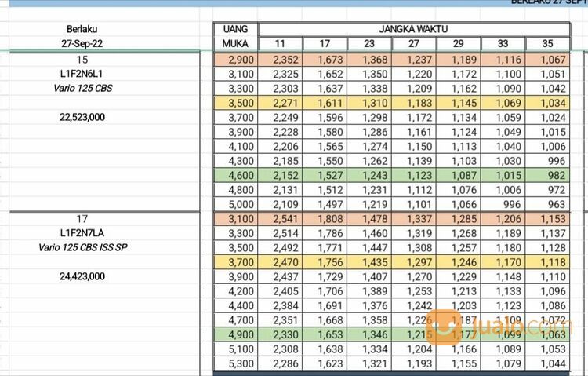
Task: Select the down payment cell "4,400"
Action: coord(236,306)
